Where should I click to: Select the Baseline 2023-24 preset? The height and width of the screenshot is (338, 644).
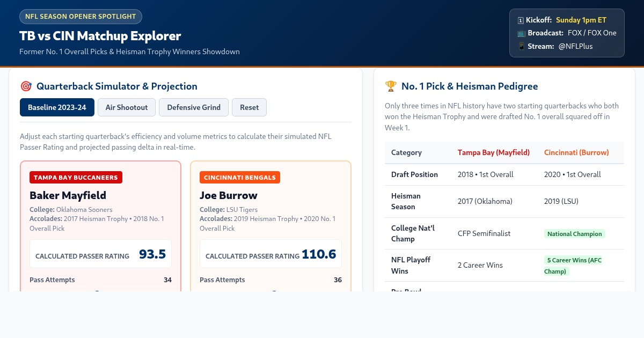[x=57, y=107]
